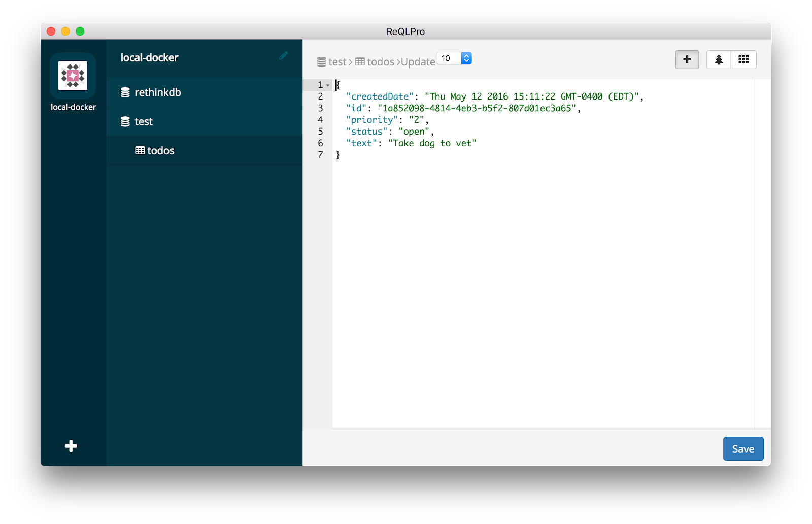The width and height of the screenshot is (812, 524).
Task: Click line number 7 in gutter
Action: click(320, 155)
